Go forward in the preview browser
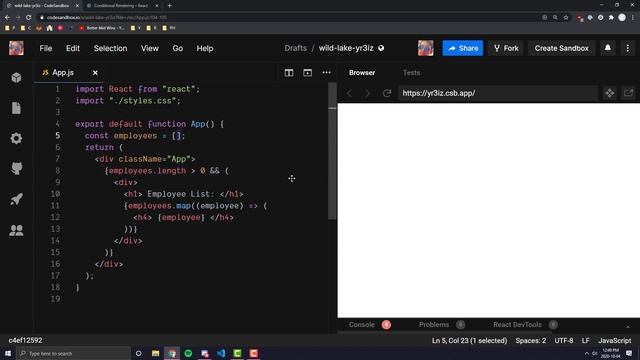The width and height of the screenshot is (640, 360). (x=367, y=93)
